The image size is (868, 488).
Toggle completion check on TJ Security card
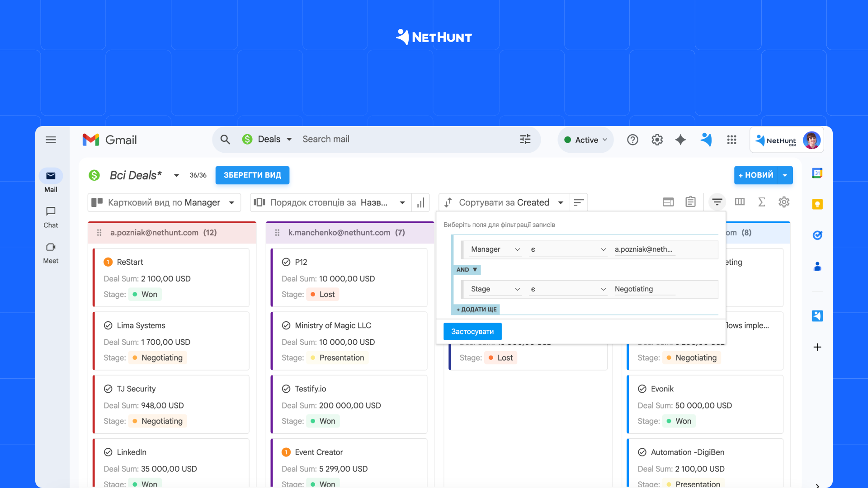108,389
